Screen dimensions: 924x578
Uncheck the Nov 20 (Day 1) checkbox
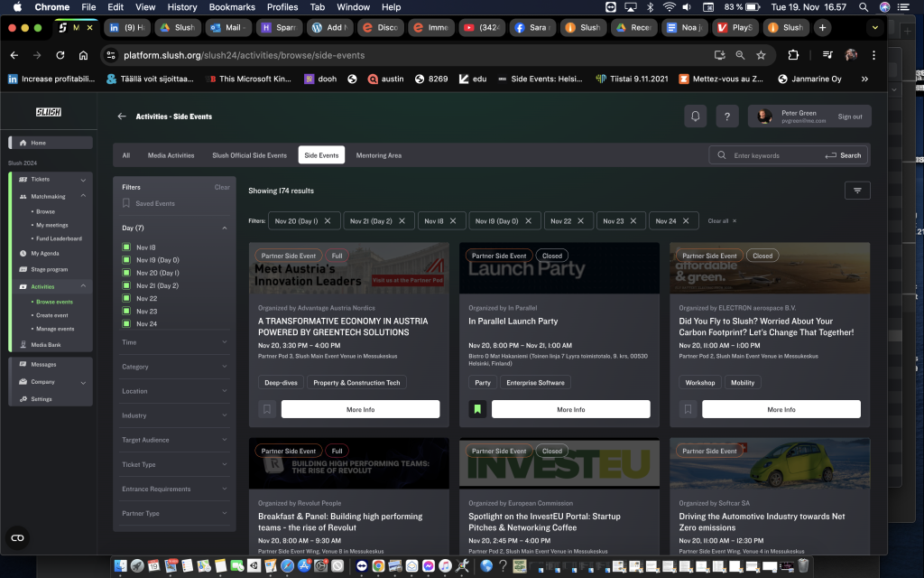pos(127,273)
